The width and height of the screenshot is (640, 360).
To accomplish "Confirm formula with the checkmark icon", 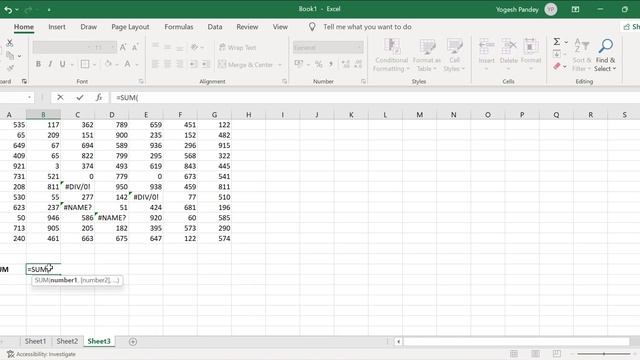I will click(x=80, y=97).
